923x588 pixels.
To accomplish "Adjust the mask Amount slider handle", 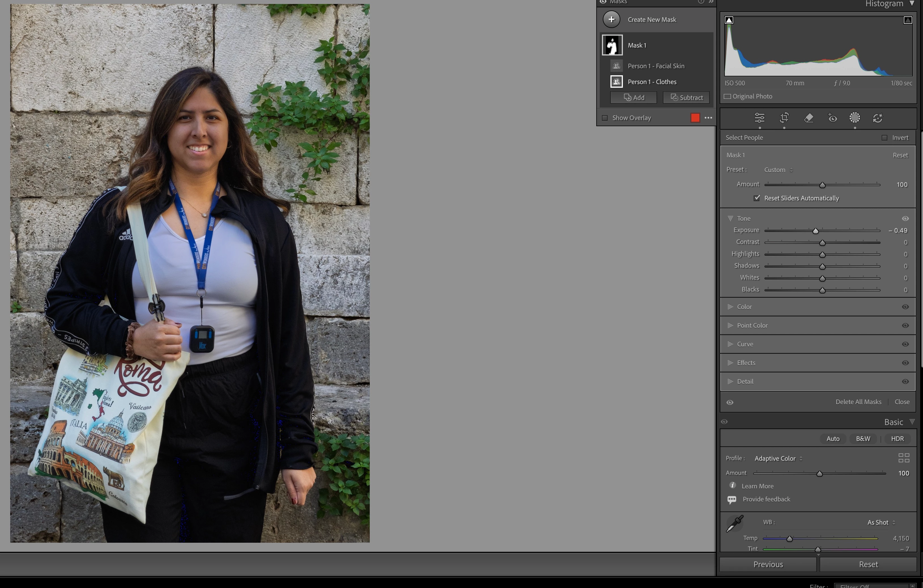I will pos(822,185).
